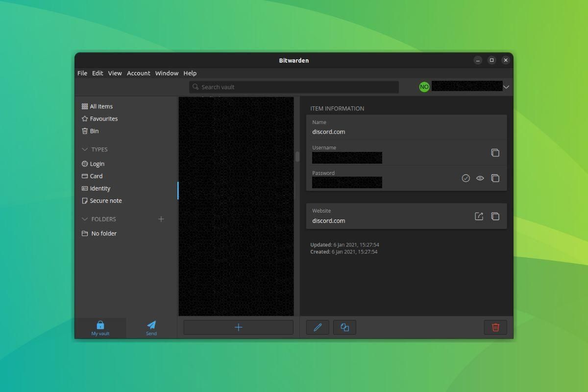Viewport: 588px width, 392px height.
Task: Open the account switcher dropdown
Action: [x=506, y=87]
